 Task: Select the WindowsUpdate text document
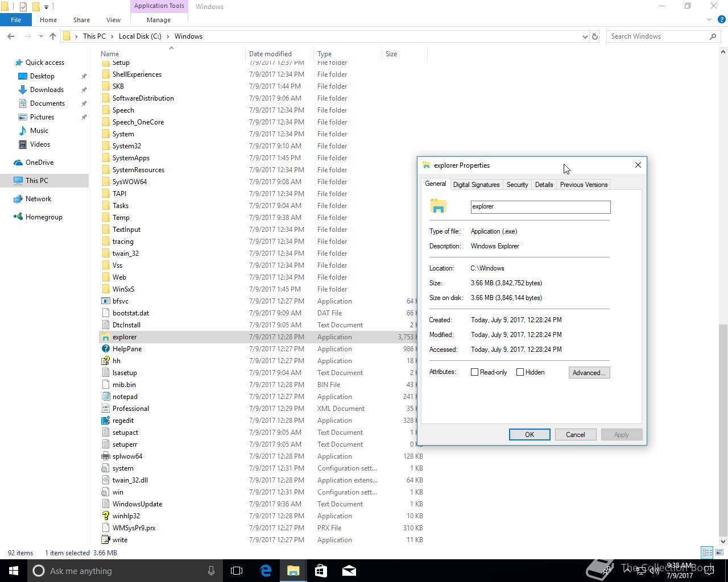(137, 504)
